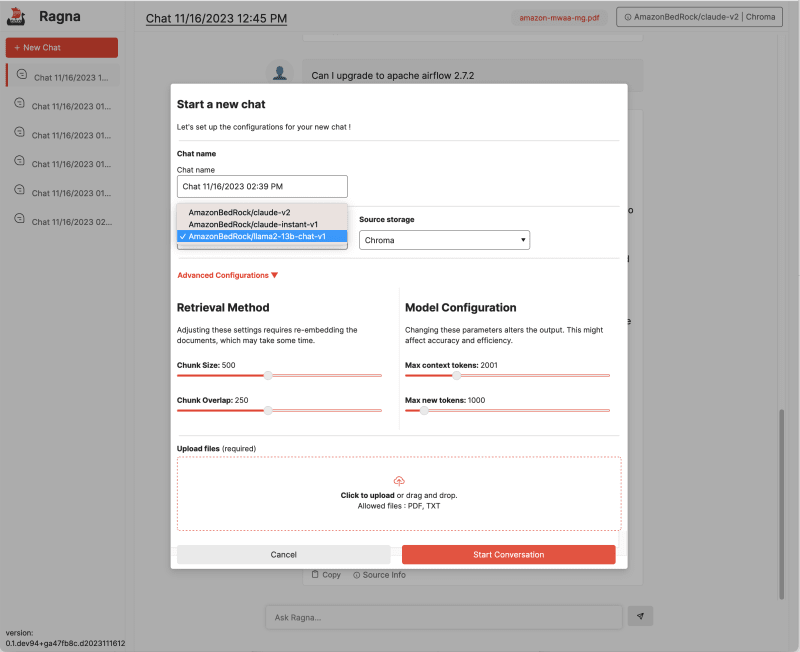The image size is (800, 652).
Task: Click the AmazonBedRock/claude-v2 | Chroma info button
Action: click(699, 17)
